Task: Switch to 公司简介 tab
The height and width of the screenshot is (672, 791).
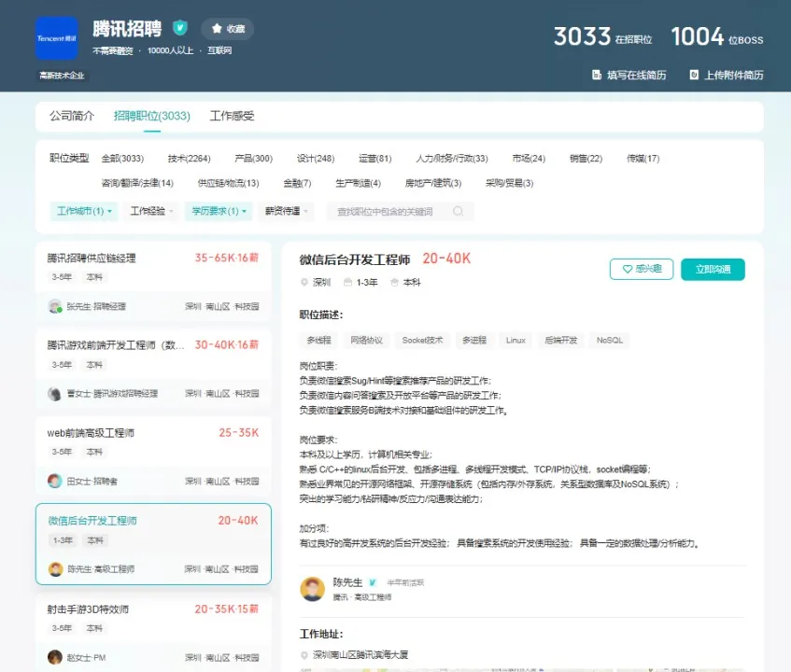Action: (72, 116)
